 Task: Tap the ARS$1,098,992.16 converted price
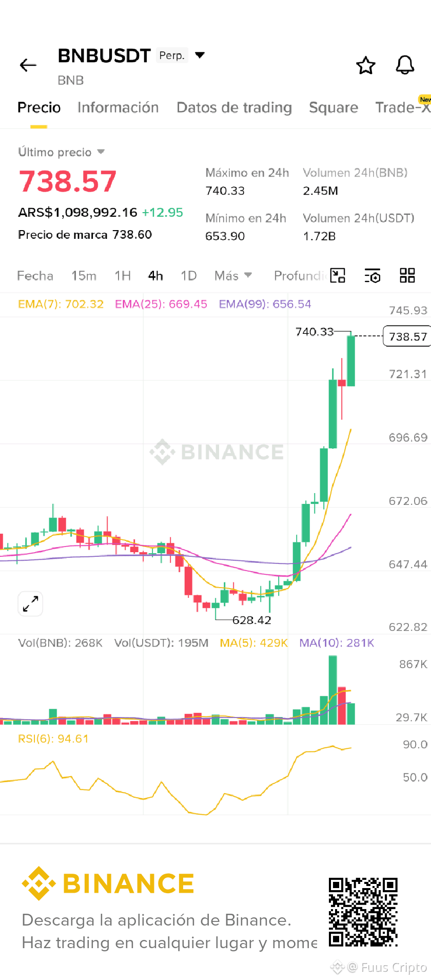pyautogui.click(x=77, y=213)
